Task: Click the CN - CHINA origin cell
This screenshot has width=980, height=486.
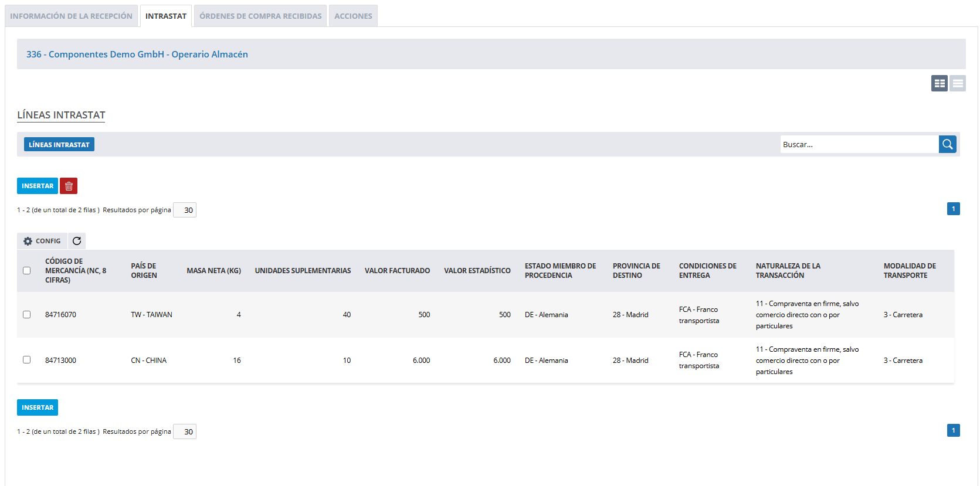Action: coord(148,361)
